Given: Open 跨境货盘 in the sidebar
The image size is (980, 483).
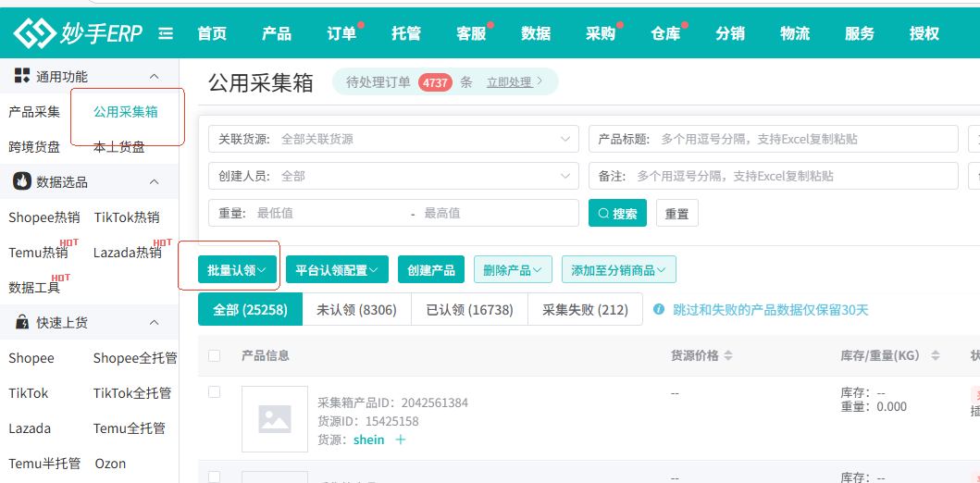Looking at the screenshot, I should coord(34,147).
